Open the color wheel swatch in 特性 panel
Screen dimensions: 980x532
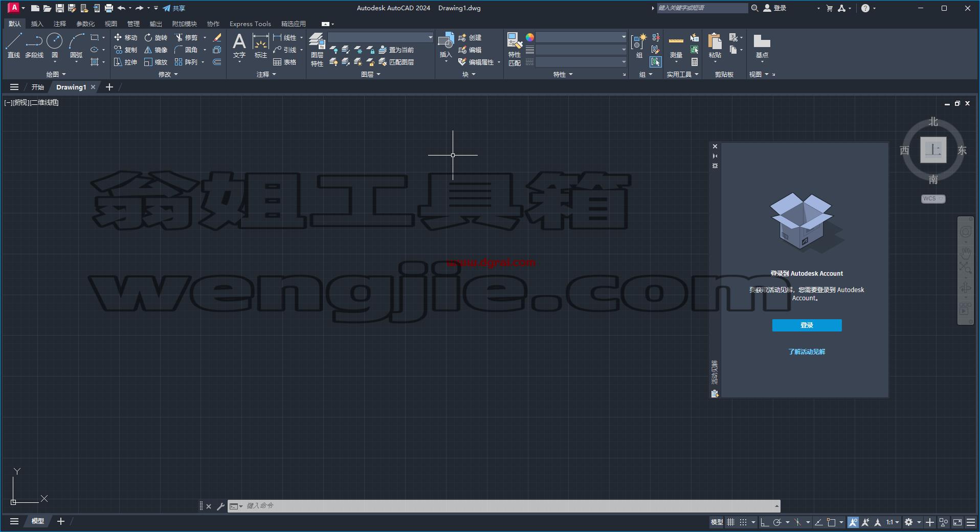[530, 37]
